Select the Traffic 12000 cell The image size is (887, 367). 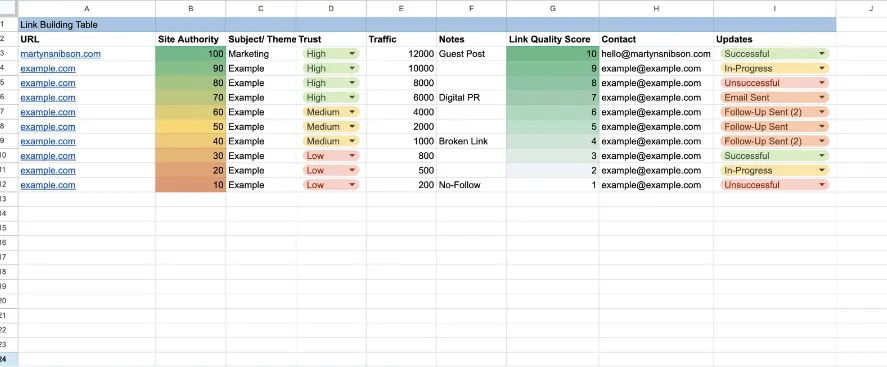[x=401, y=54]
